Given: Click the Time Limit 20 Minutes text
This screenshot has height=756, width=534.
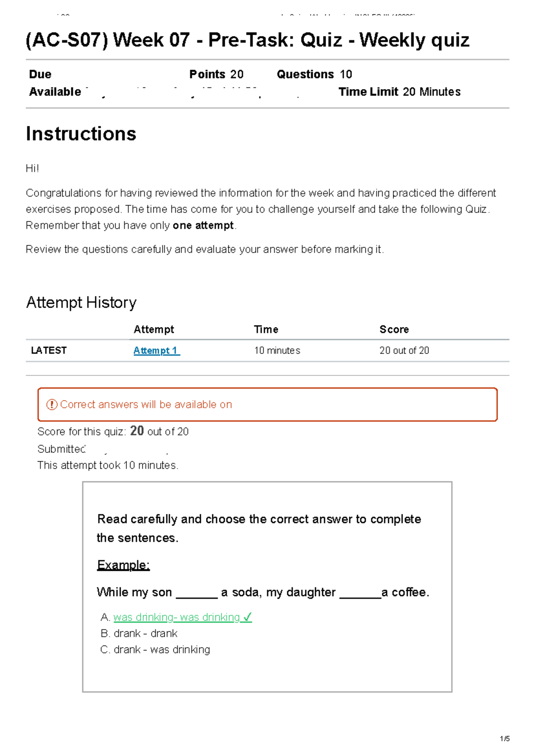Looking at the screenshot, I should click(399, 92).
